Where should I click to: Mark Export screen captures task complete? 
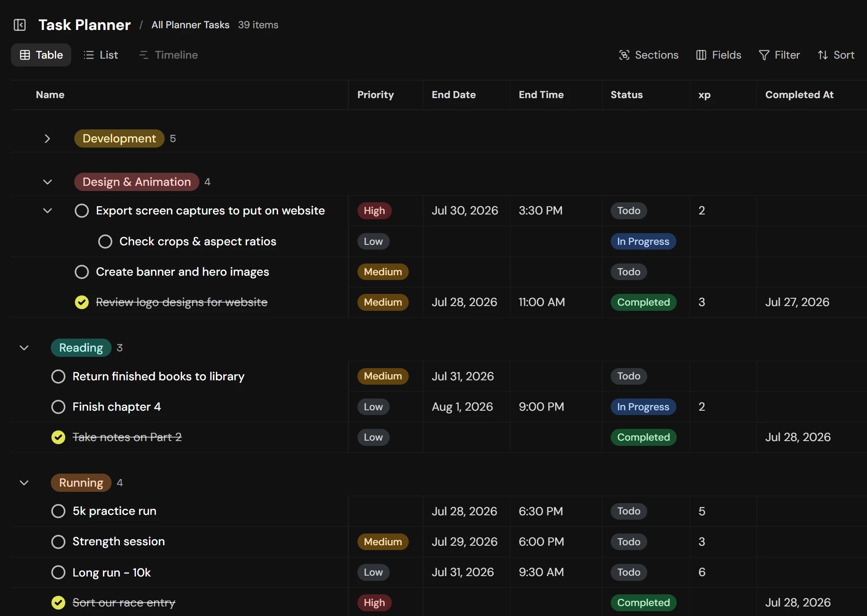pyautogui.click(x=82, y=211)
